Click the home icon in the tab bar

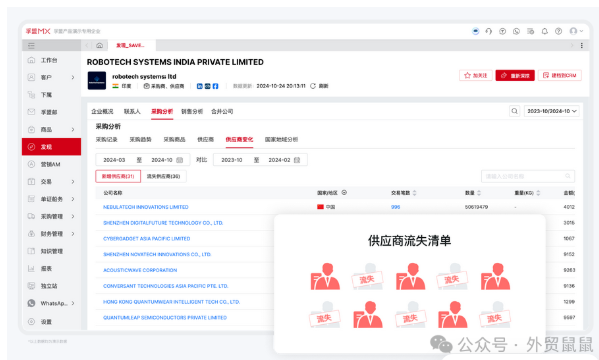click(x=100, y=45)
